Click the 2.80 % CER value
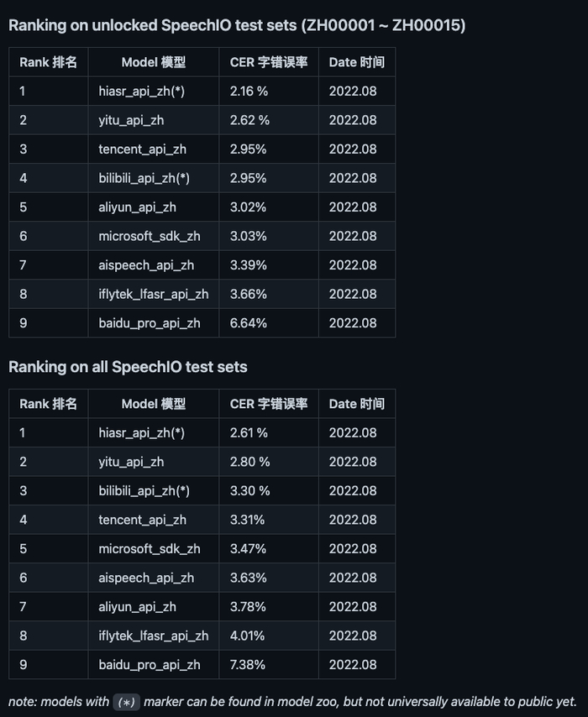This screenshot has width=588, height=717. [x=249, y=462]
